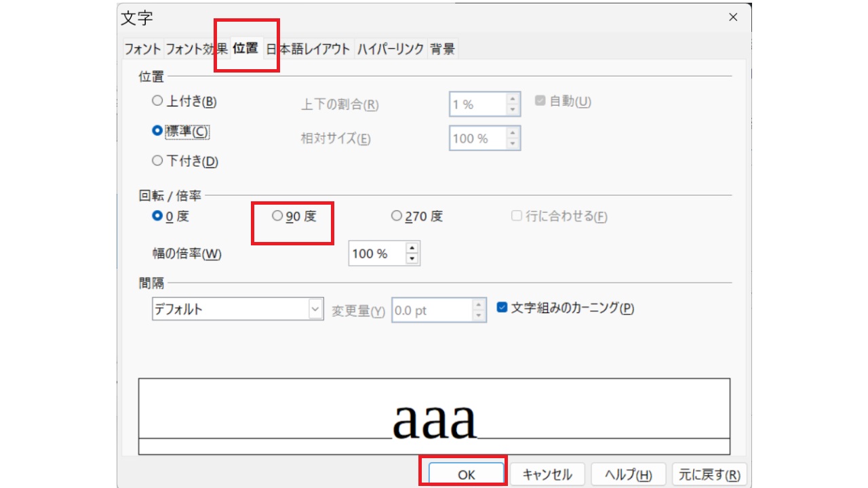Open the 日本語レイアウト tab
Screen dimensions: 868x488
(x=311, y=48)
